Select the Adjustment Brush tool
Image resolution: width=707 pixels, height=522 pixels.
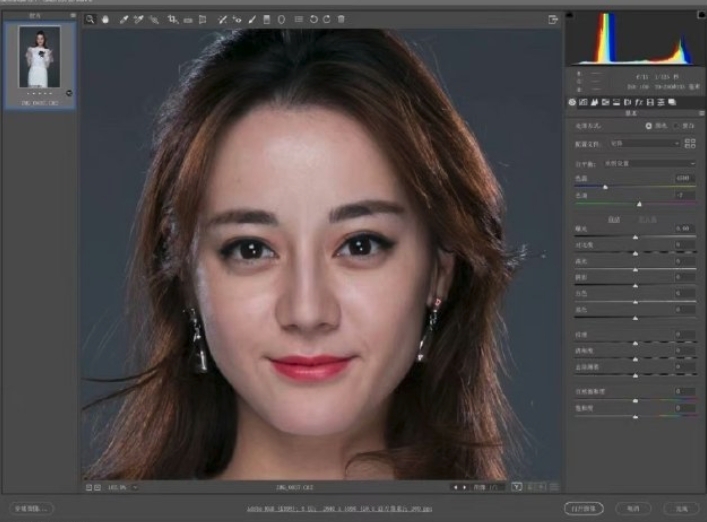251,19
